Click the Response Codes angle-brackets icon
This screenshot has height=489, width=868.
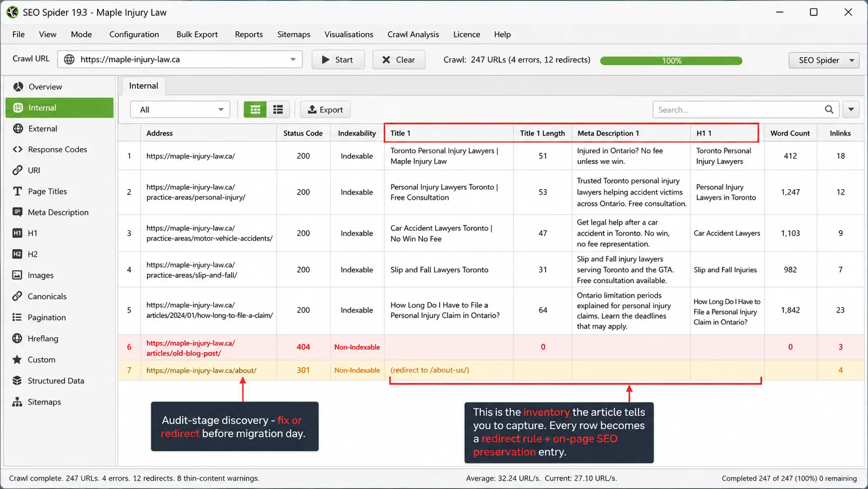point(18,149)
